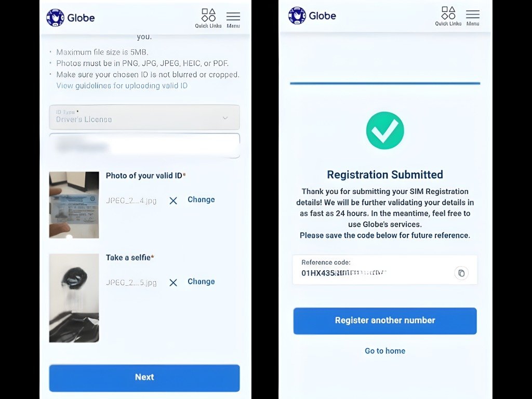
Task: Click the blue progress bar
Action: 384,82
